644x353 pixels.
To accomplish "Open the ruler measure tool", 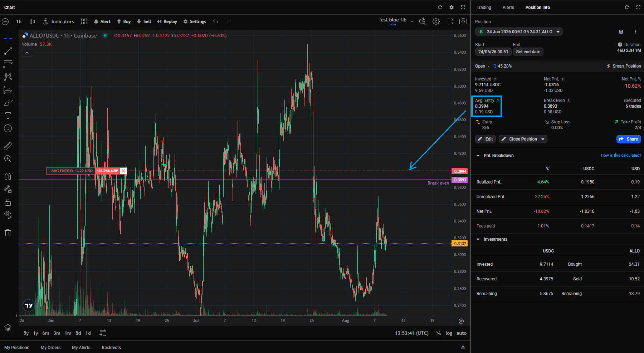I will point(8,146).
